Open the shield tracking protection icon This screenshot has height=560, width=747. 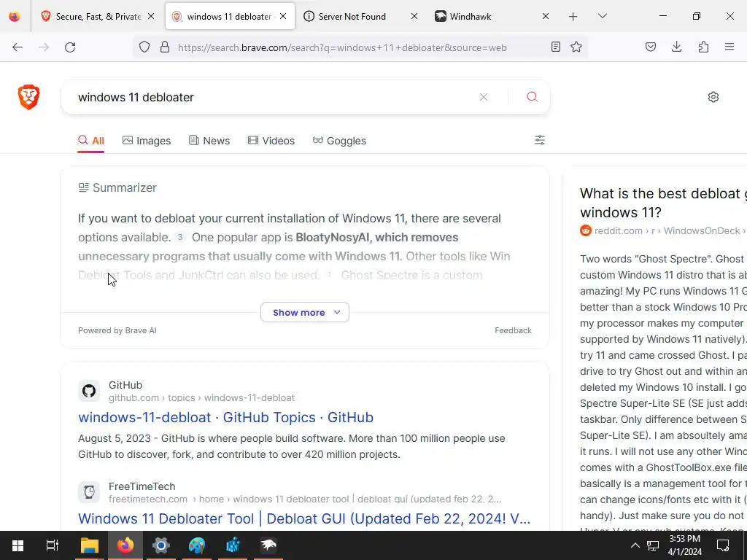144,47
